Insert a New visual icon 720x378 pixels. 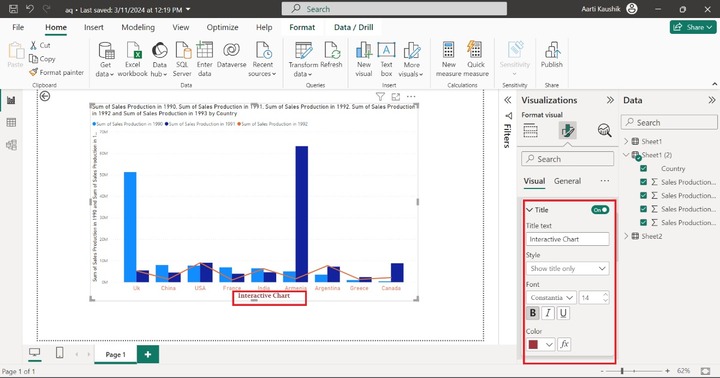tap(364, 51)
